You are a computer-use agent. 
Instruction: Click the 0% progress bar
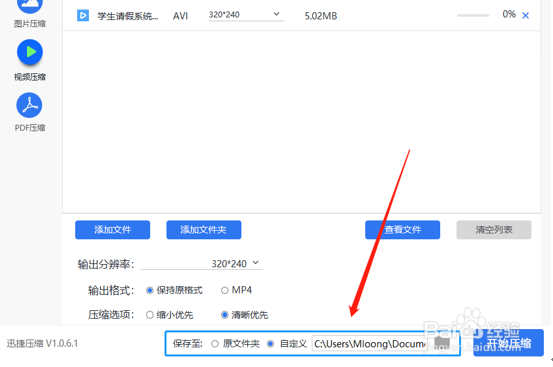[x=473, y=15]
